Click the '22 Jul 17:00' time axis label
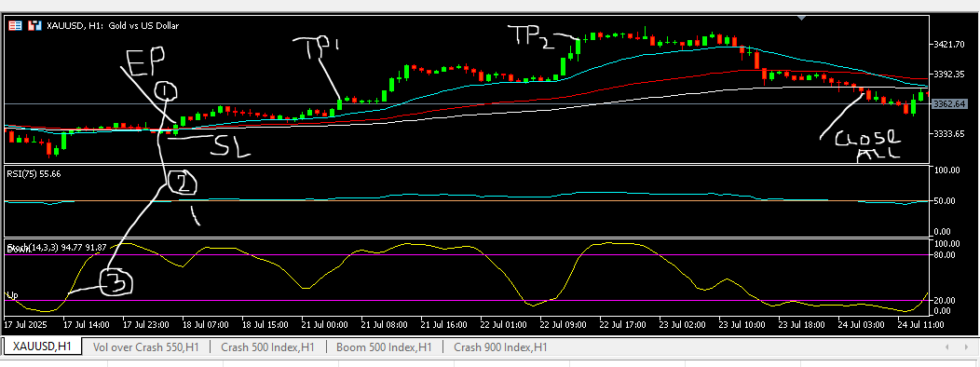Viewport: 980px width, 367px height. point(622,325)
